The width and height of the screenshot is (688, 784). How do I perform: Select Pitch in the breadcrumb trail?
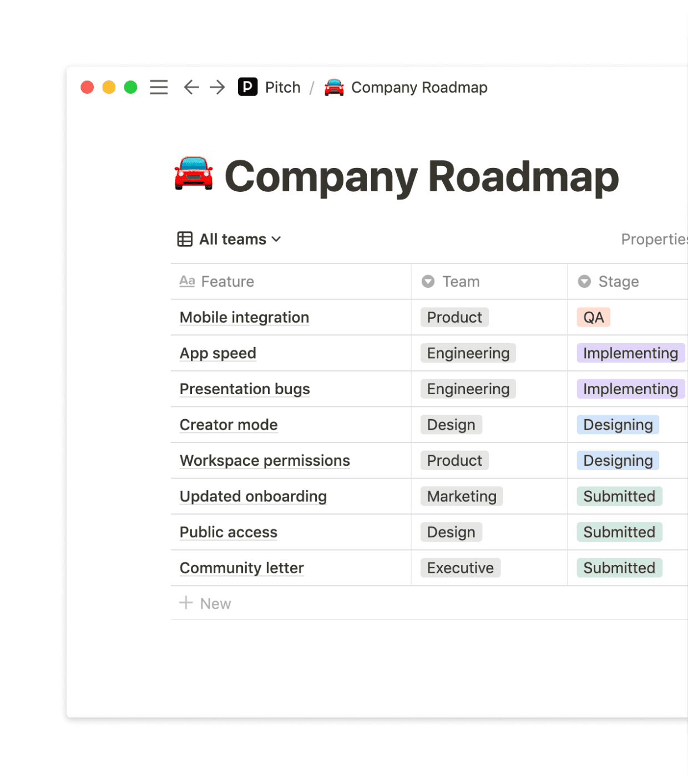283,87
